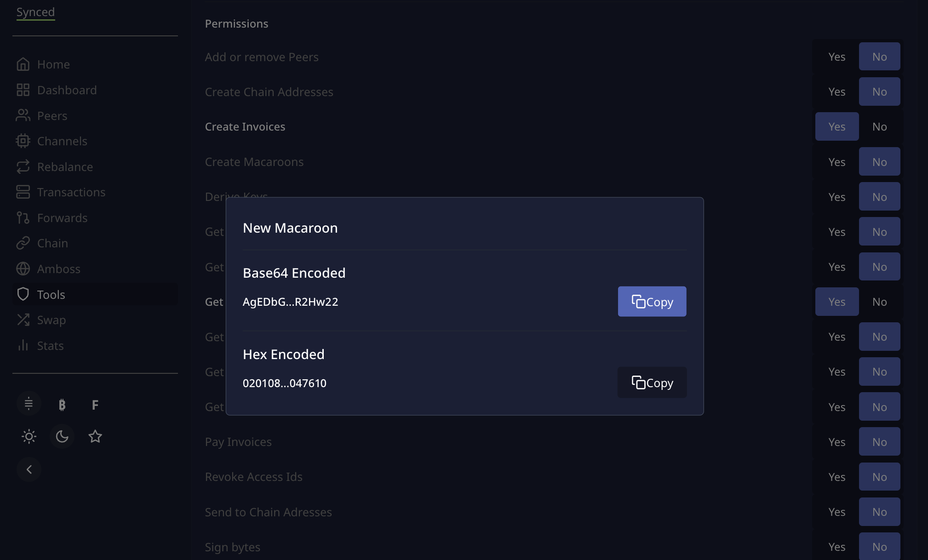Image resolution: width=928 pixels, height=560 pixels.
Task: Select the Bitcoin currency symbol
Action: click(62, 405)
